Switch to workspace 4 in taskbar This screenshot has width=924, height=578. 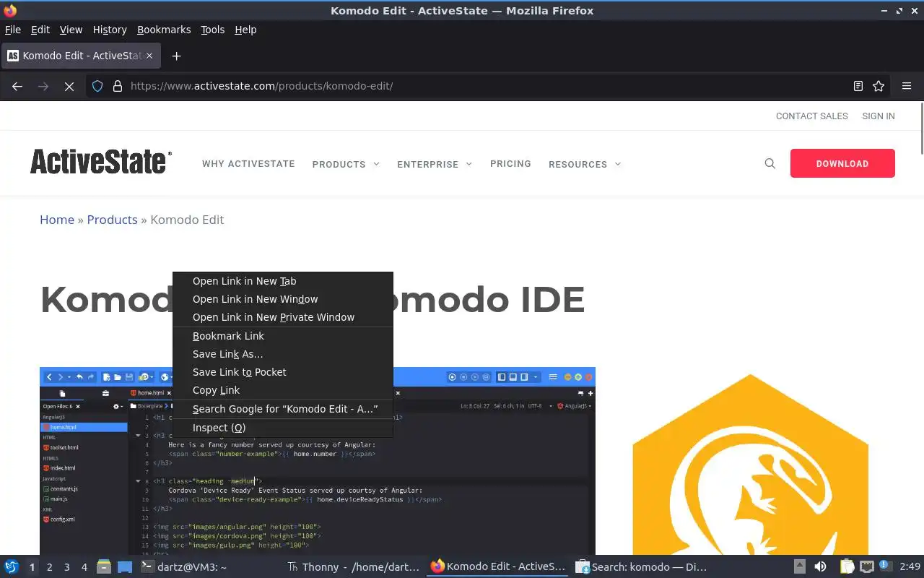point(84,567)
